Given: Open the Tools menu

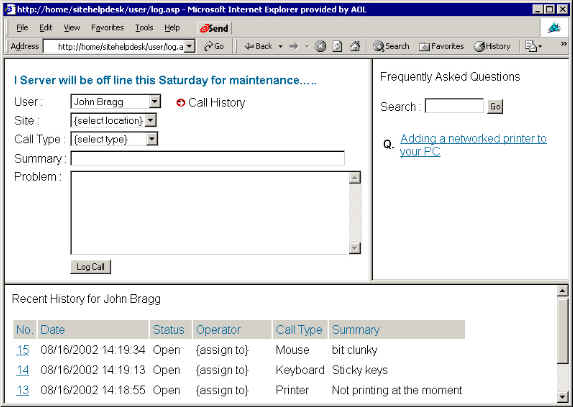Looking at the screenshot, I should coord(144,28).
